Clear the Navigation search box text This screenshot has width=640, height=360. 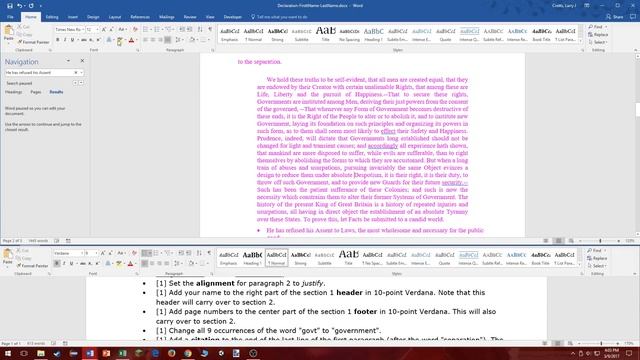click(x=76, y=73)
